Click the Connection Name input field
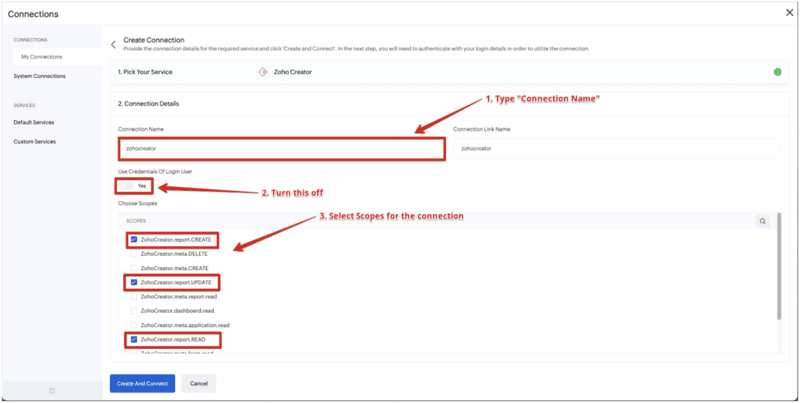 tap(280, 148)
